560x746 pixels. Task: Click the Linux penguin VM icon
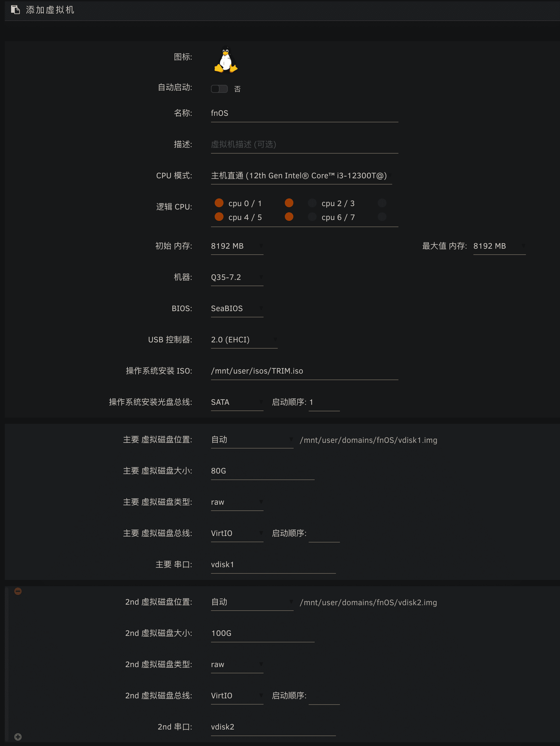(x=226, y=60)
